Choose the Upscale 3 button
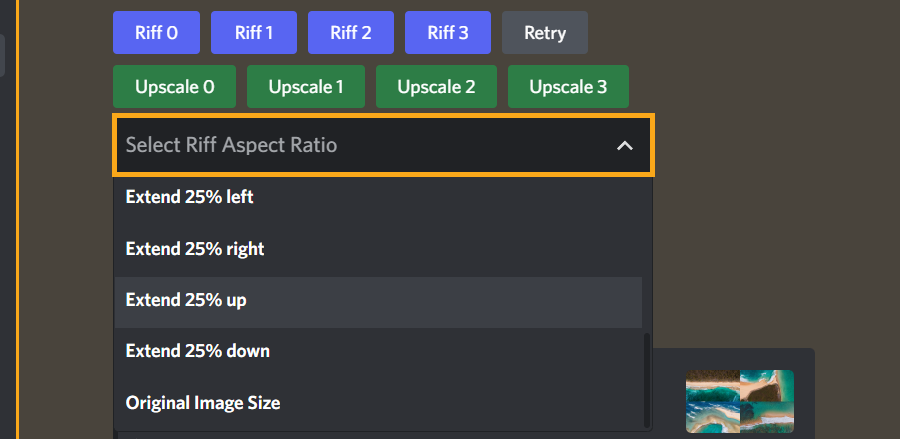900x439 pixels. click(568, 87)
